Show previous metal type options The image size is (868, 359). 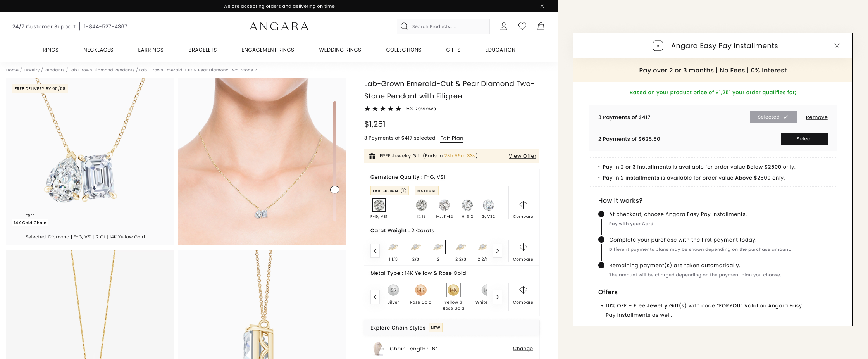click(x=375, y=297)
